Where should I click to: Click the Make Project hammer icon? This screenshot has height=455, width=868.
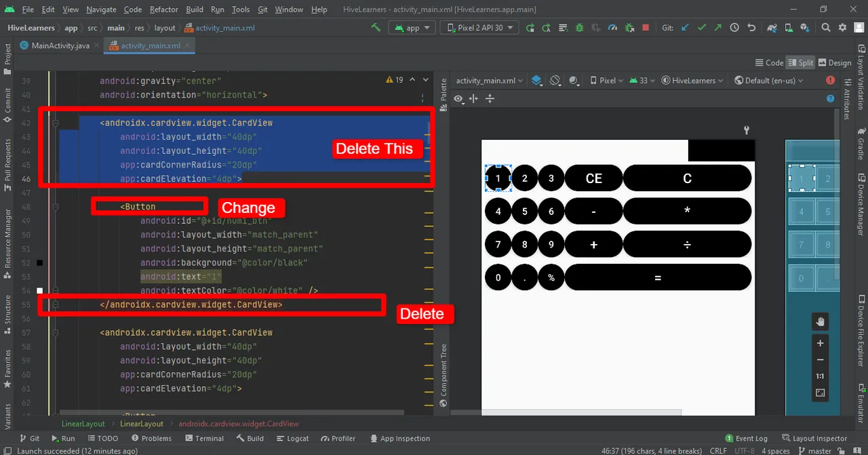pos(376,28)
